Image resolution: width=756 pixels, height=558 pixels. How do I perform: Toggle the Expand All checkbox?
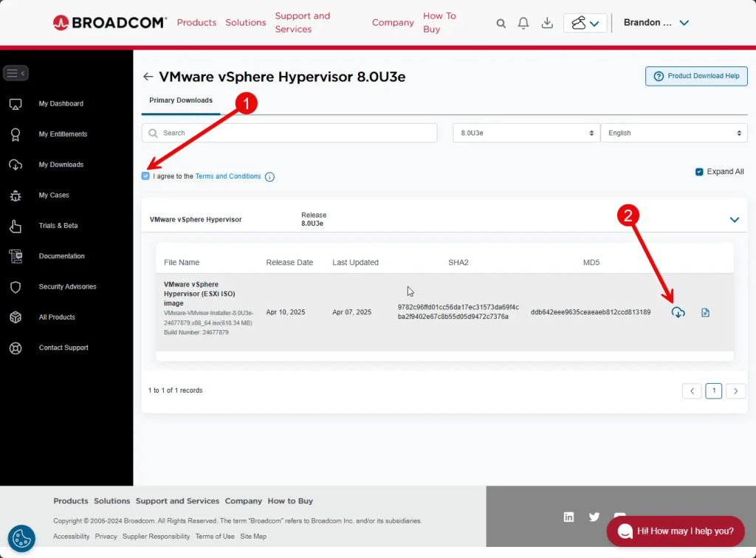[x=699, y=172]
